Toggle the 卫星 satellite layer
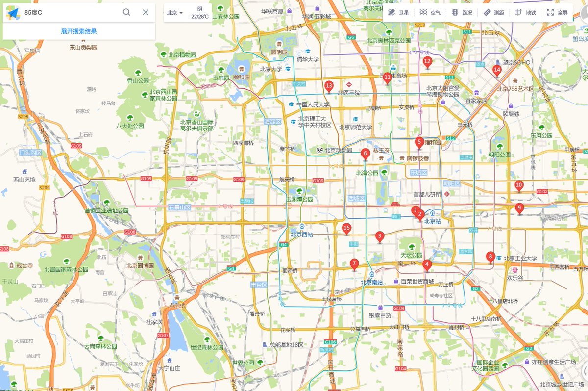This screenshot has width=588, height=391. click(x=399, y=12)
